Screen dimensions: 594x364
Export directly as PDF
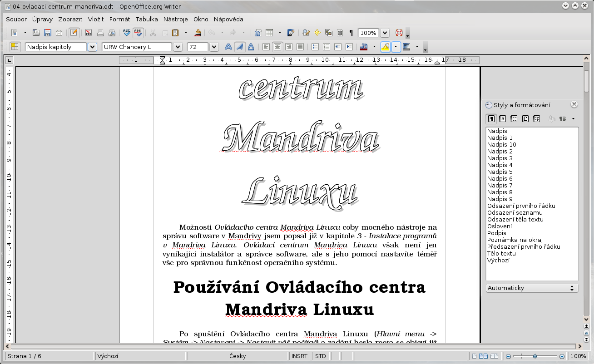[88, 33]
